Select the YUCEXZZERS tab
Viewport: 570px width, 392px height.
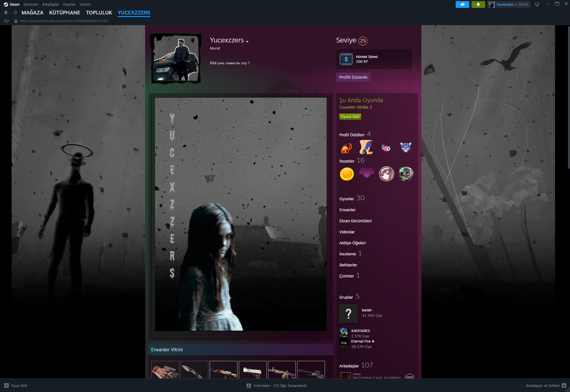134,13
